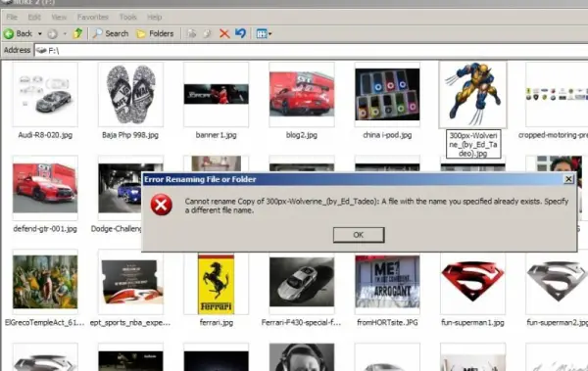Image resolution: width=588 pixels, height=371 pixels.
Task: Select the Baja Php 998.jpg flip-flops thumbnail
Action: 130,94
